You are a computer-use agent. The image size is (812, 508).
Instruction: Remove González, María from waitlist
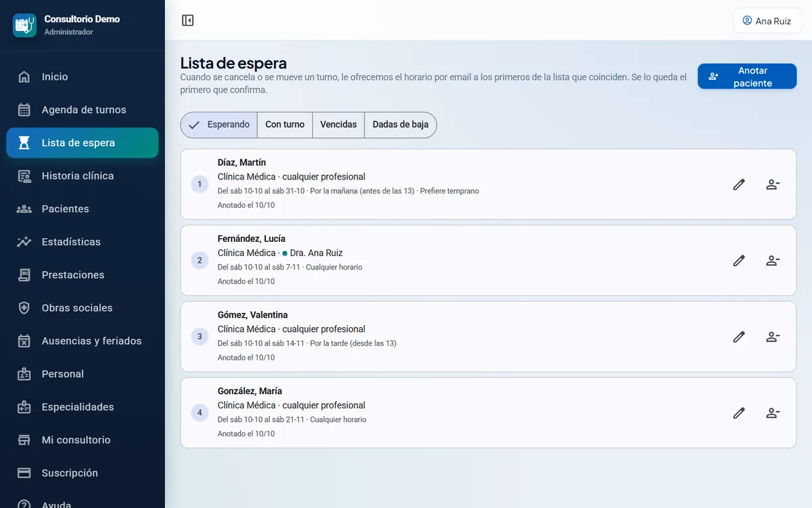pos(773,412)
